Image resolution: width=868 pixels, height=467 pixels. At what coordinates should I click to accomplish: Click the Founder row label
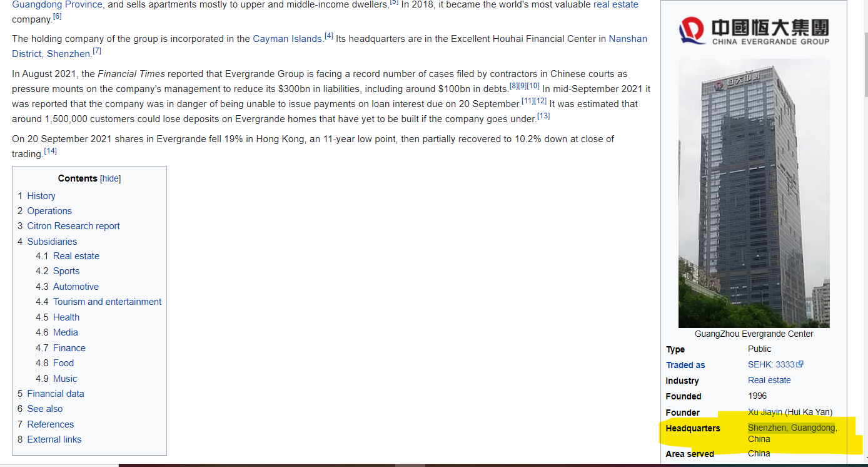[x=683, y=413]
